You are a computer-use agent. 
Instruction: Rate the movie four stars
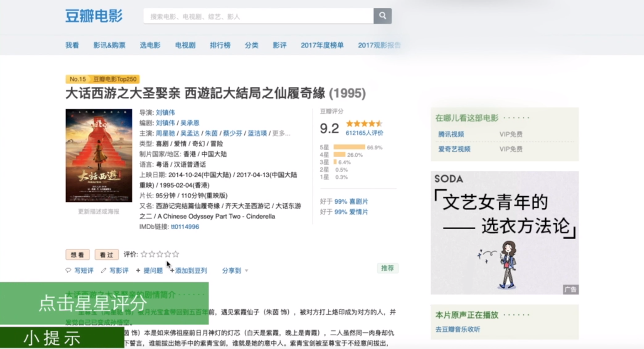[x=167, y=254]
